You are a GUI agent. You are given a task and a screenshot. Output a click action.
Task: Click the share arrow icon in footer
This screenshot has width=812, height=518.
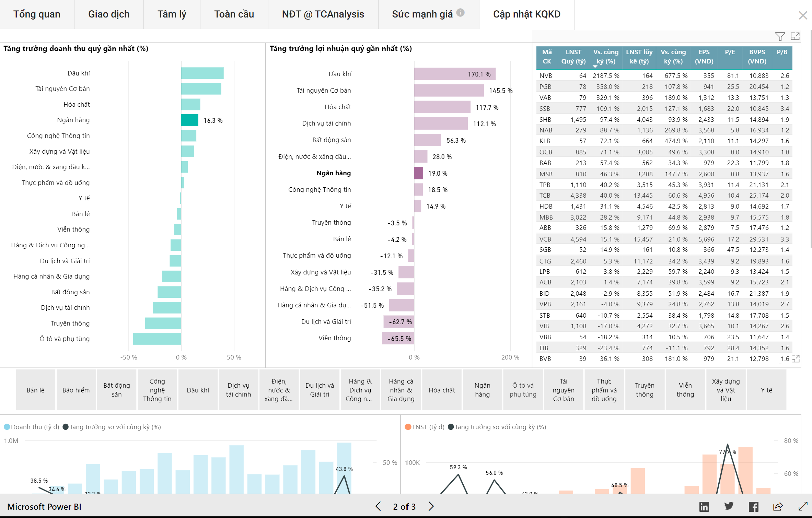[778, 506]
